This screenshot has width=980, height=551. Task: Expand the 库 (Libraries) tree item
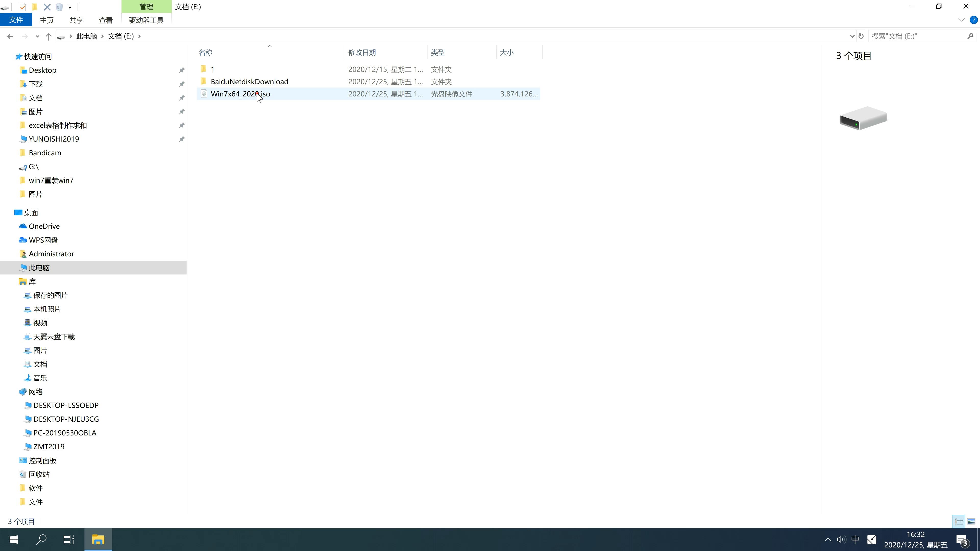[15, 281]
